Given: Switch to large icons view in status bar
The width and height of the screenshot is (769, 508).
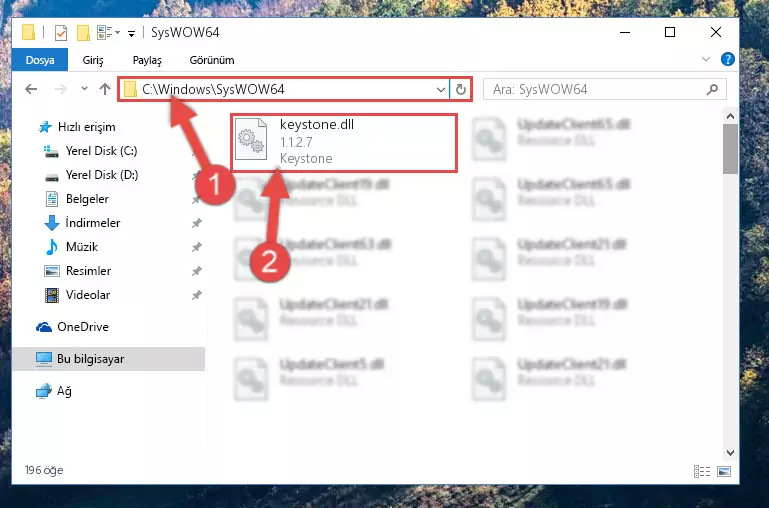Looking at the screenshot, I should pyautogui.click(x=724, y=471).
